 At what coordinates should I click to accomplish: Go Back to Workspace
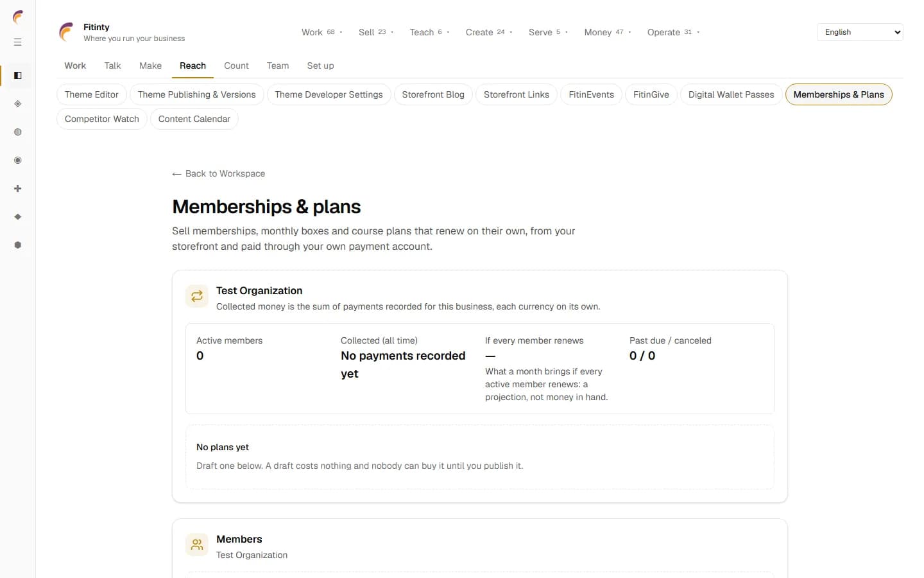(x=218, y=173)
